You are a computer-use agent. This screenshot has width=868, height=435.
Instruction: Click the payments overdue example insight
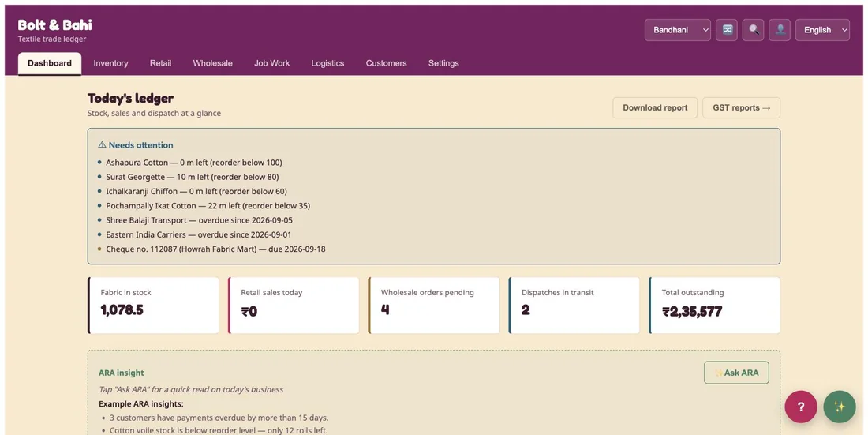[219, 418]
